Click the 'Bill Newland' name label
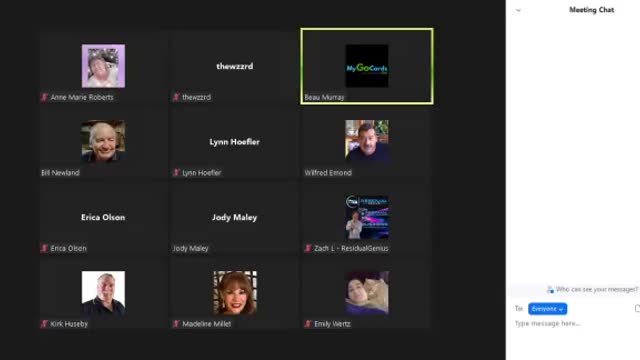Screen dimensions: 640x360 click(60, 173)
